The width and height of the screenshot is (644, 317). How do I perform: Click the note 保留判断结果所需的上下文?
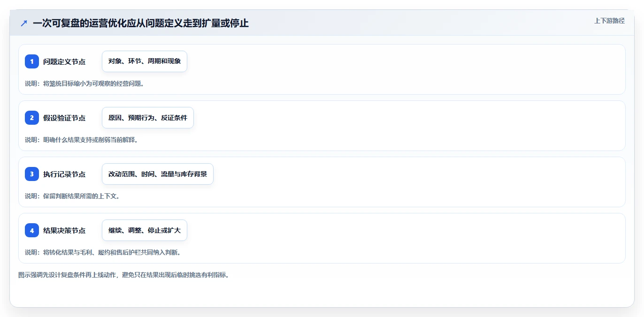(72, 196)
